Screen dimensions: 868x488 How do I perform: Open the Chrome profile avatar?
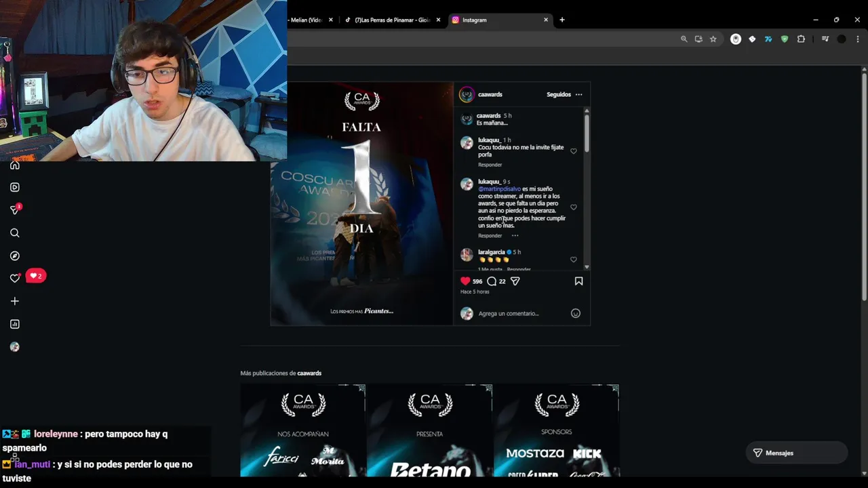click(842, 39)
